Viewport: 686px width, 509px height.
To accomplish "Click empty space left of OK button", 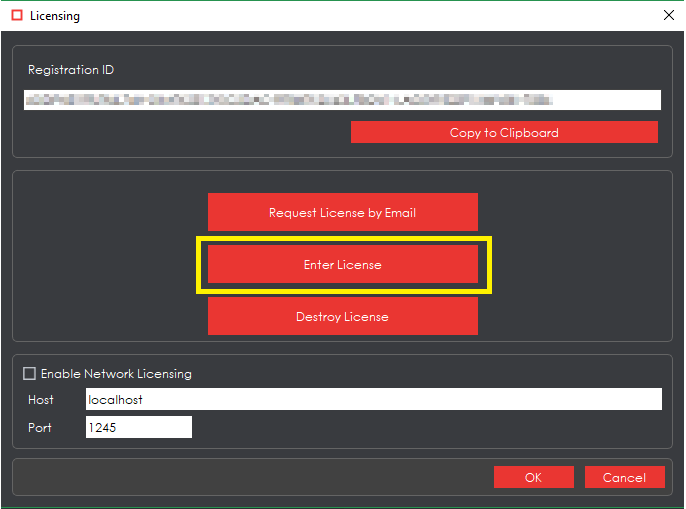I will tap(250, 477).
